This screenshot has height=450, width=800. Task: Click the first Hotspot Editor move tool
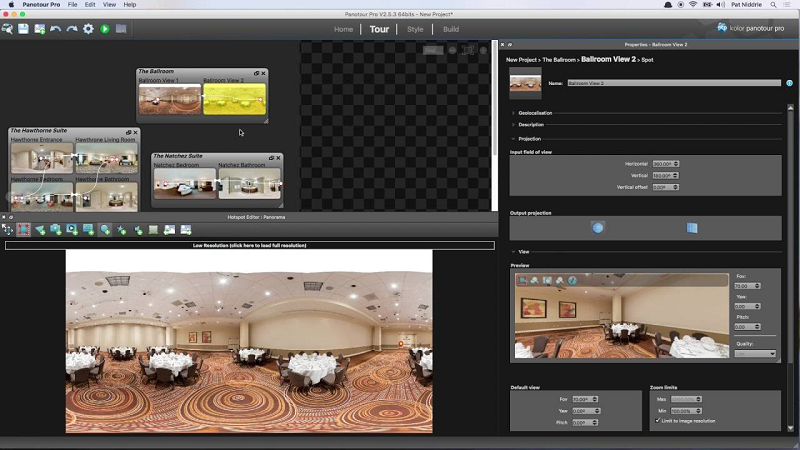[8, 230]
